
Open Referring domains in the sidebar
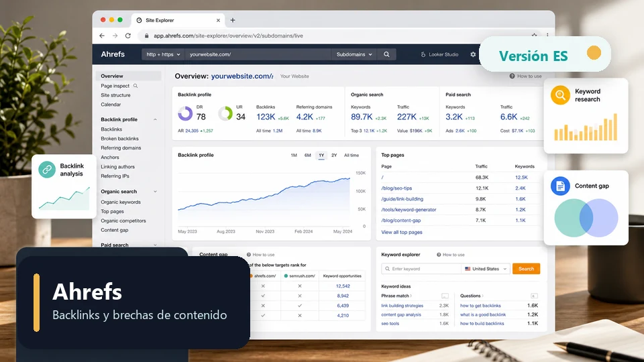point(121,147)
